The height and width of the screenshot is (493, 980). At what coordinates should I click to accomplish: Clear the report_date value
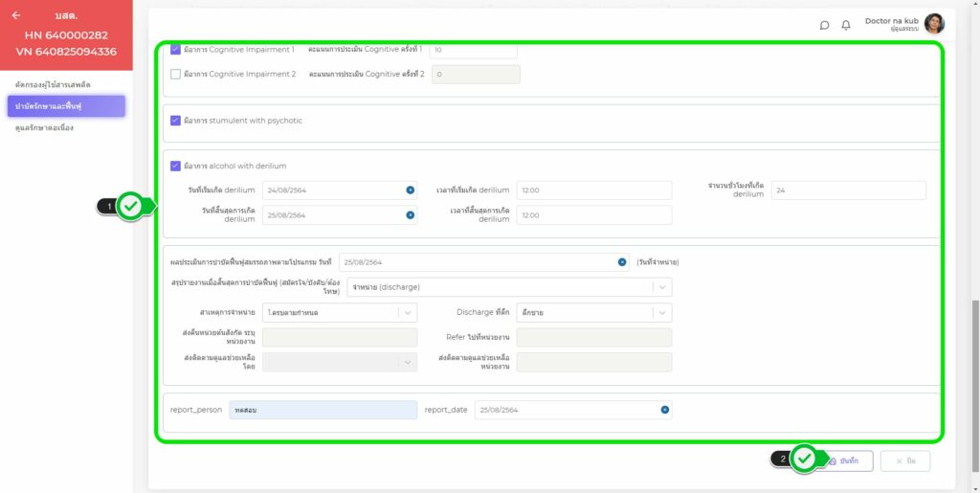coord(664,410)
